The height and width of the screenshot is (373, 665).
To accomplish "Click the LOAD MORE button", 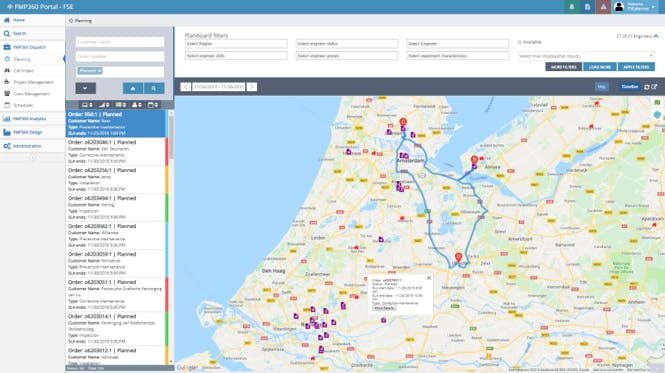I will [x=600, y=67].
